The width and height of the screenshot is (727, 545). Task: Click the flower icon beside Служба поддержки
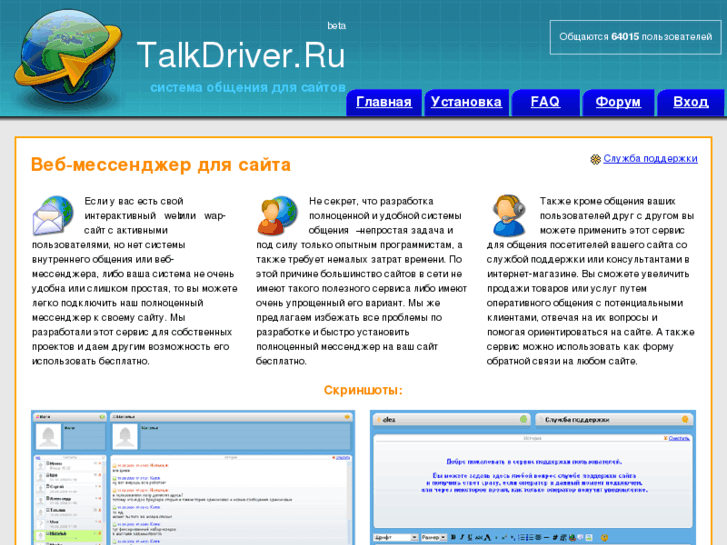(x=595, y=160)
